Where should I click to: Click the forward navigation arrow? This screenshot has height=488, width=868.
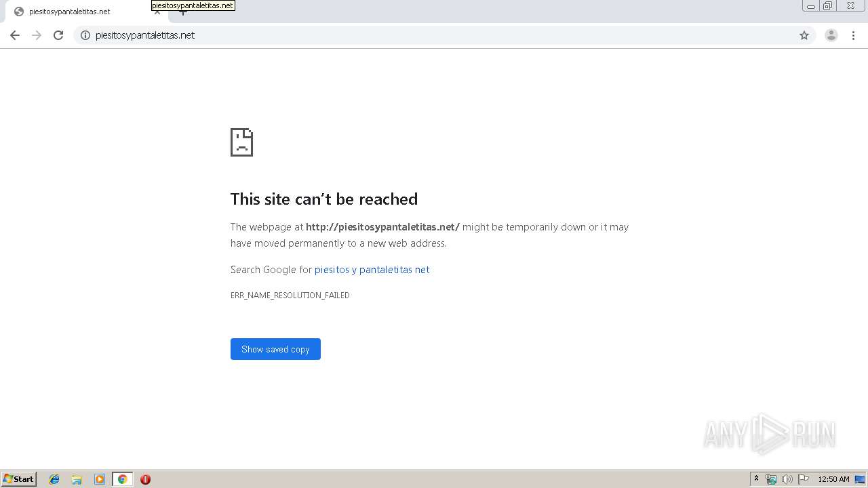click(37, 35)
